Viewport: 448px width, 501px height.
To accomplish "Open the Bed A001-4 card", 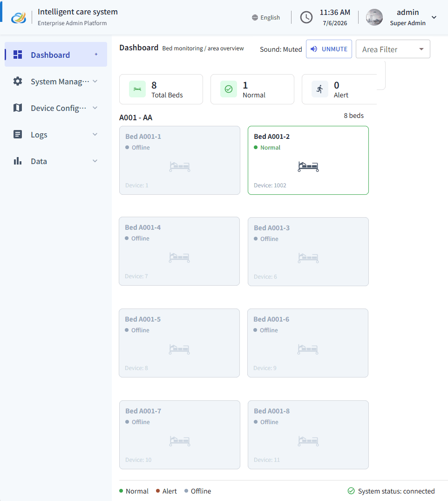I will pos(179,251).
